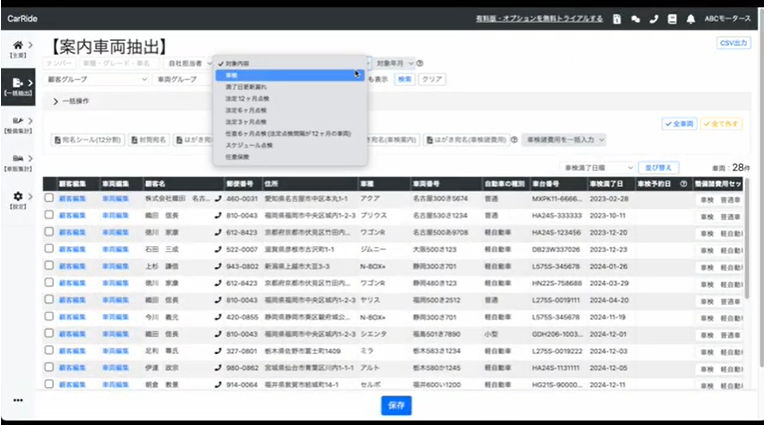The width and height of the screenshot is (769, 425).
Task: Toggle the select-all checkbox in table header
Action: click(x=49, y=184)
